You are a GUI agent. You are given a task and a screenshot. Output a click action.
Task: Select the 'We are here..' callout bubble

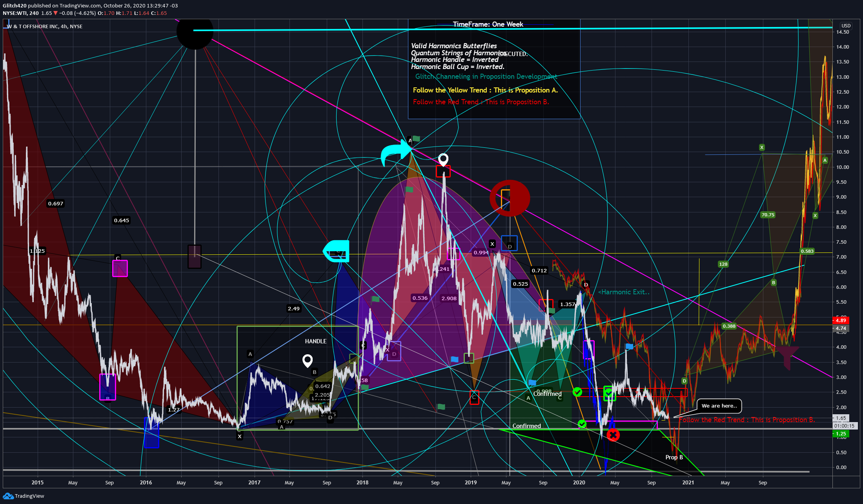coord(719,406)
